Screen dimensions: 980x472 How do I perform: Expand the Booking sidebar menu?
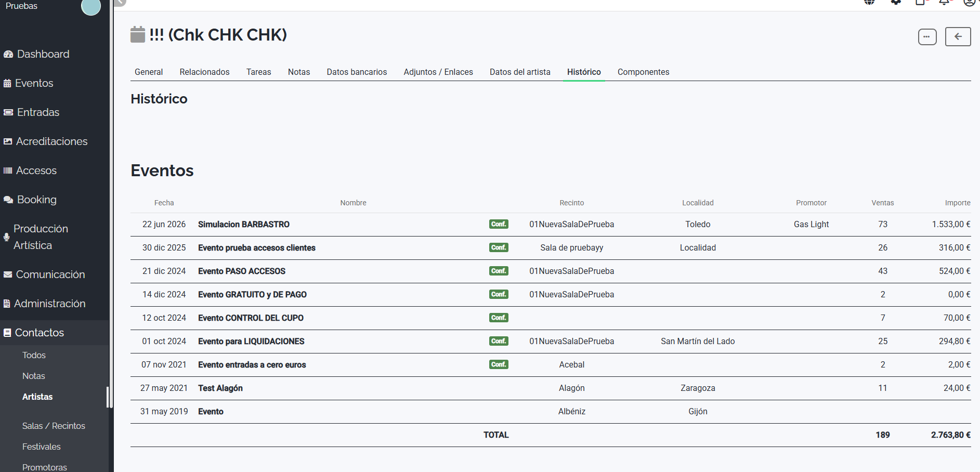click(36, 200)
